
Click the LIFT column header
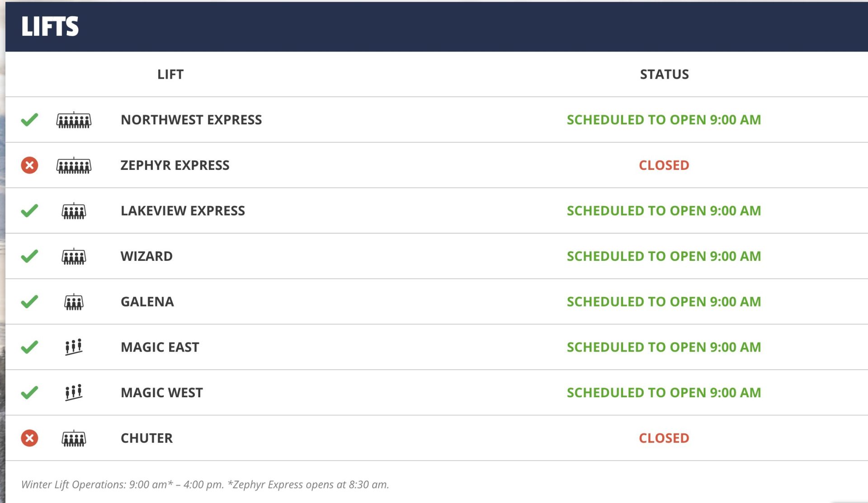coord(170,74)
